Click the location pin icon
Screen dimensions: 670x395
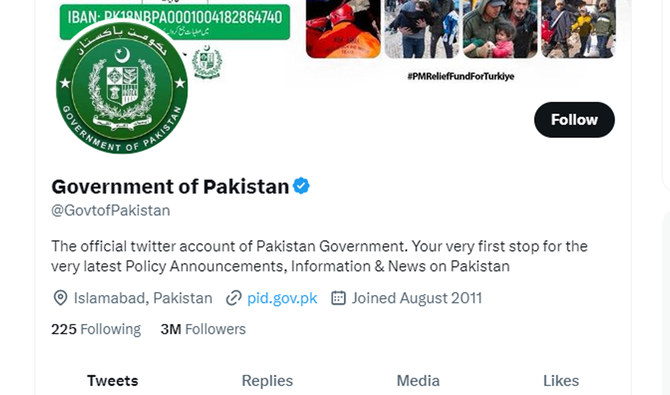60,298
